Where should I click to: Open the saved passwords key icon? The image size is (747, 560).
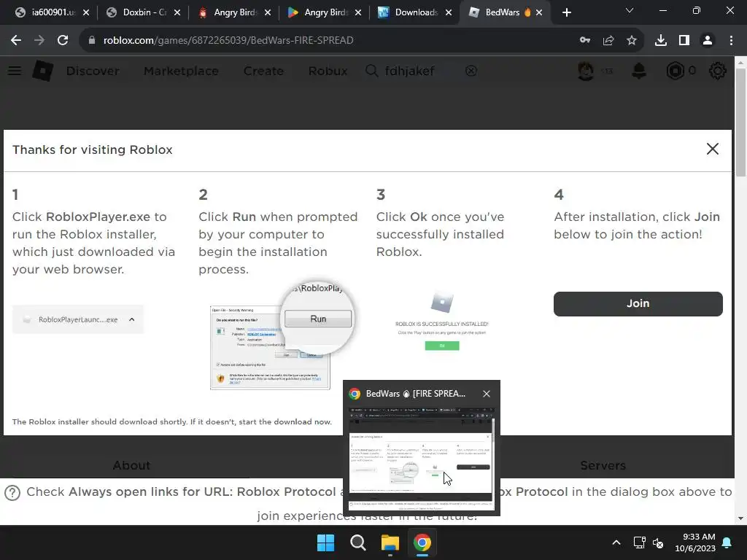point(585,41)
